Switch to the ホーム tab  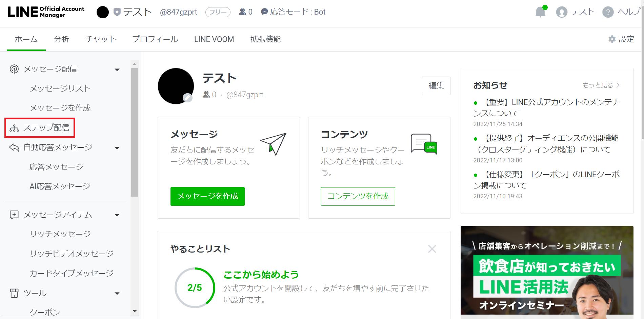26,39
